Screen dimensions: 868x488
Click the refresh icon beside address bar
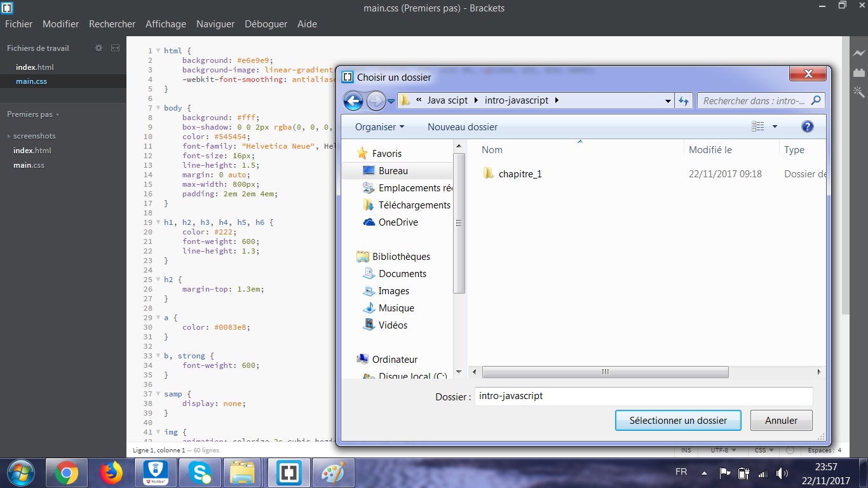tap(684, 100)
